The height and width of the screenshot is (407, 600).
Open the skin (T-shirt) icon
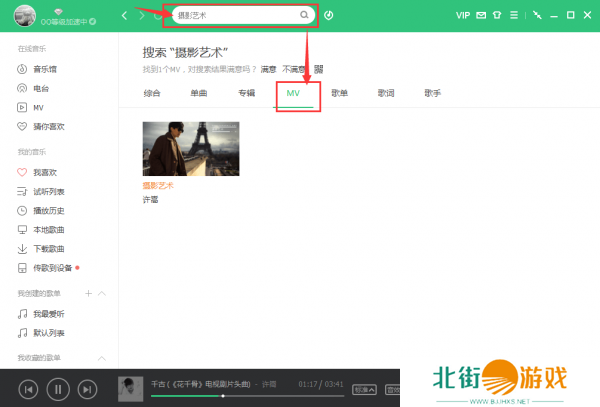coord(498,16)
